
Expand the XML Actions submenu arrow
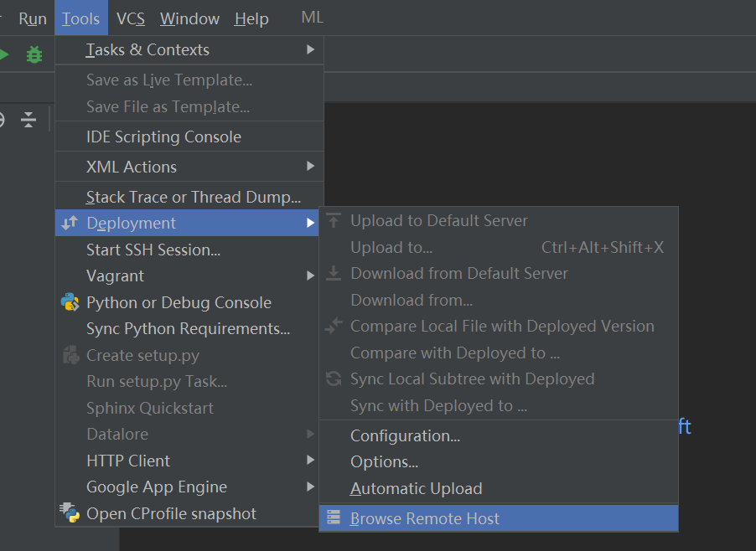coord(310,166)
